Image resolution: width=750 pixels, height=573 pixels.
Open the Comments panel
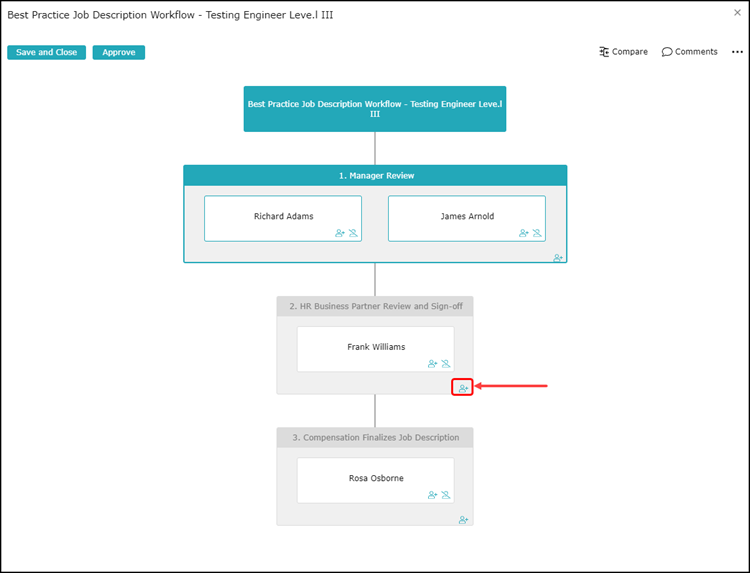(689, 52)
